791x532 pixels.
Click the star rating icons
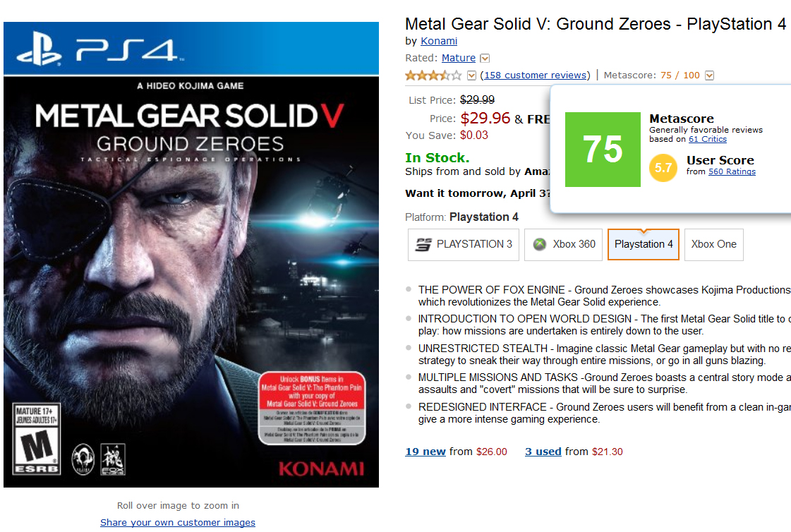[433, 75]
